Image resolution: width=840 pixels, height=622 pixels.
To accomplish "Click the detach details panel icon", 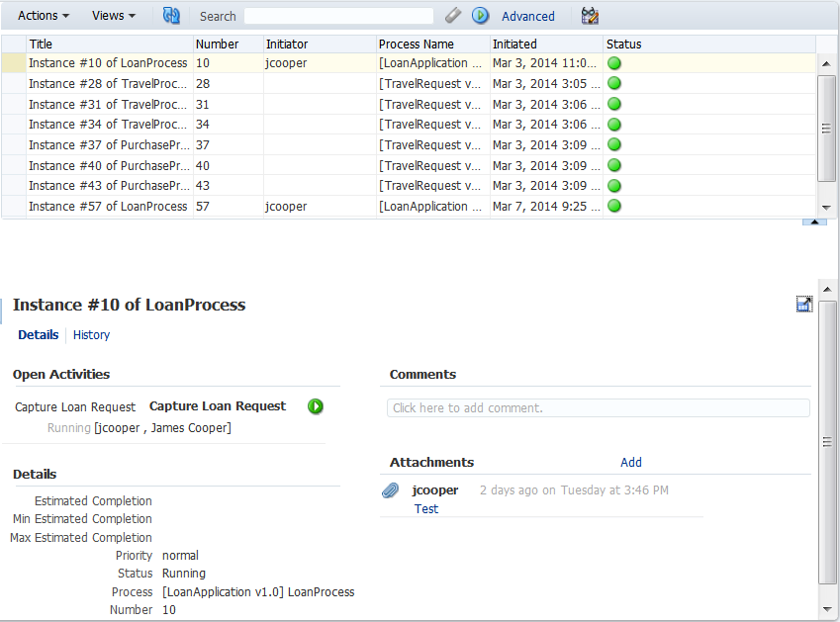I will [x=803, y=305].
